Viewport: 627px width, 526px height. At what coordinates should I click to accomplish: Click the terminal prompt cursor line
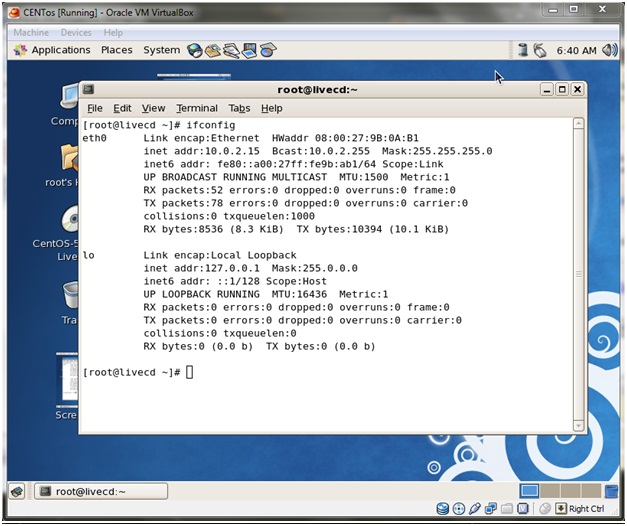click(x=138, y=372)
